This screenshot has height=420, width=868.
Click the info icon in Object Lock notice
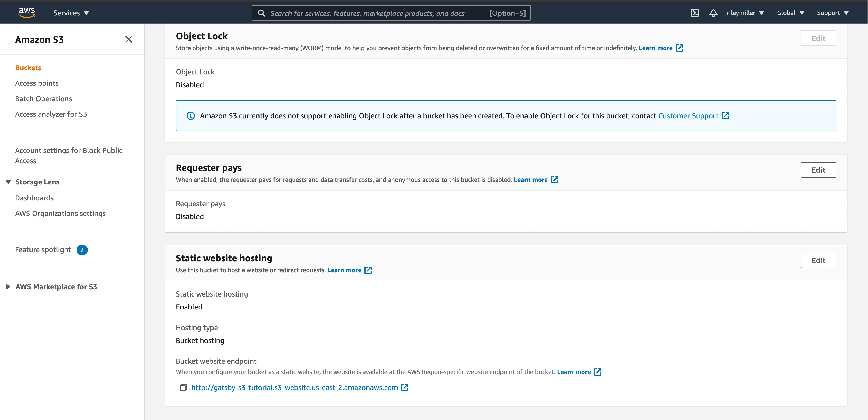click(191, 116)
